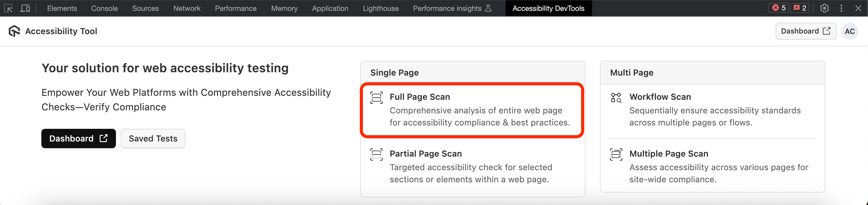Open the DevTools three-dot menu

click(841, 8)
